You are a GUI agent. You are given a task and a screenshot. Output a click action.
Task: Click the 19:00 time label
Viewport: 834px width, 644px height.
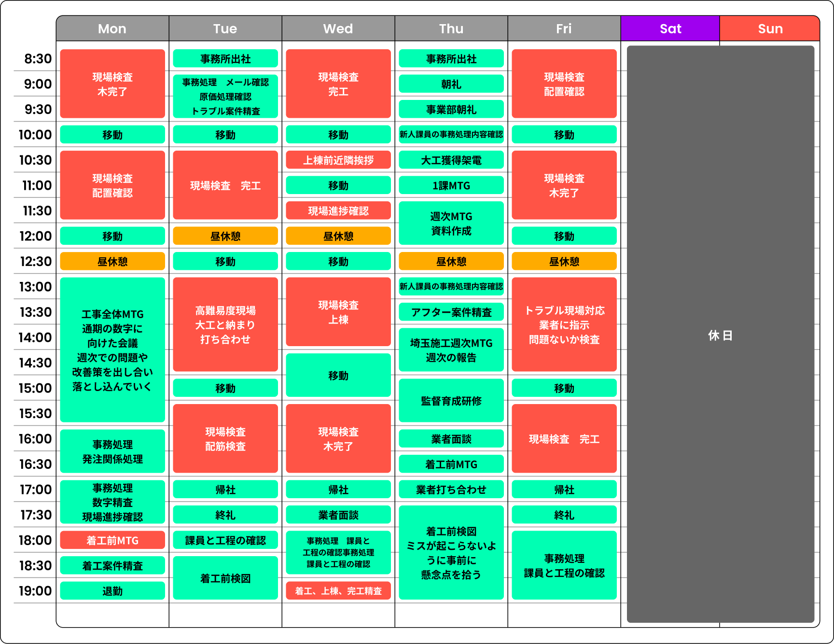35,591
